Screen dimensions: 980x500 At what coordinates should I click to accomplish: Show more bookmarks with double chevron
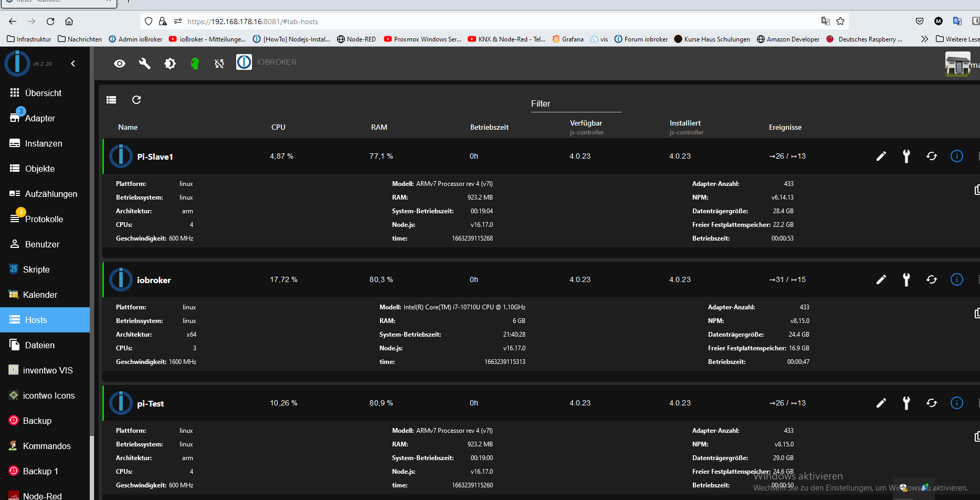click(924, 39)
